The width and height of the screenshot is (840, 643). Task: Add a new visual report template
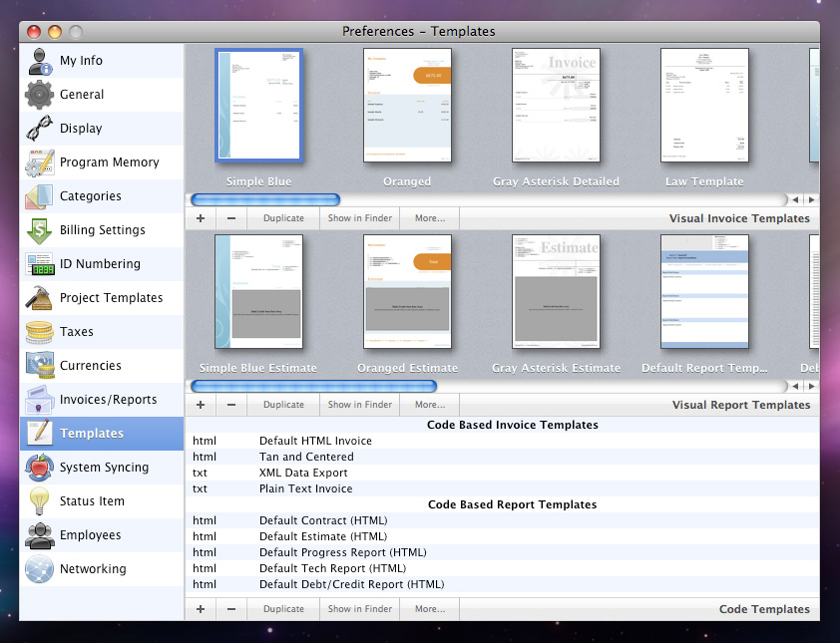[x=201, y=405]
